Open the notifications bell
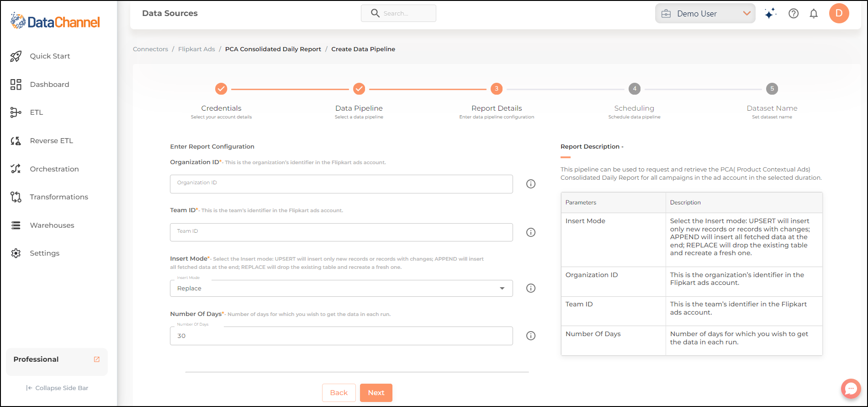This screenshot has height=407, width=868. (x=814, y=14)
